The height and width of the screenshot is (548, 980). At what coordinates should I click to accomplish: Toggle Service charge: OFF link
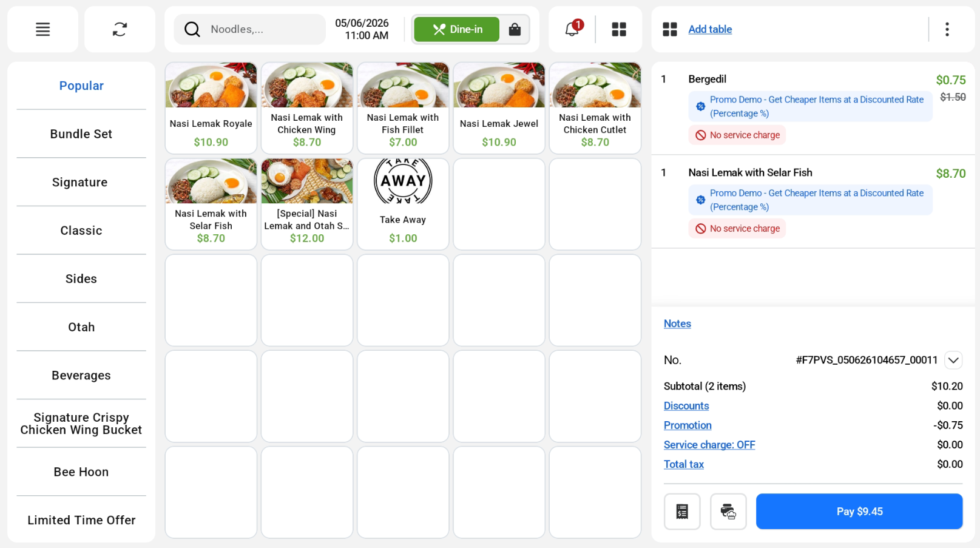pyautogui.click(x=709, y=445)
